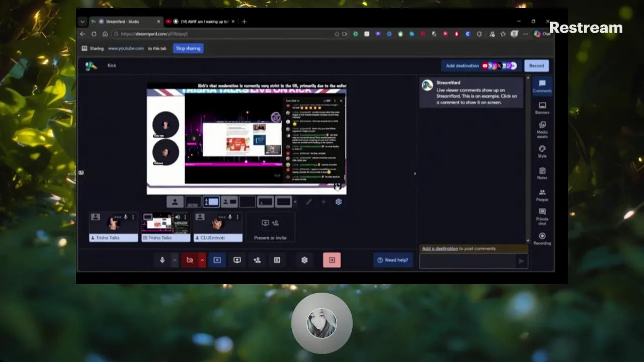
Task: Click the StreamYard duck logo
Action: (91, 65)
